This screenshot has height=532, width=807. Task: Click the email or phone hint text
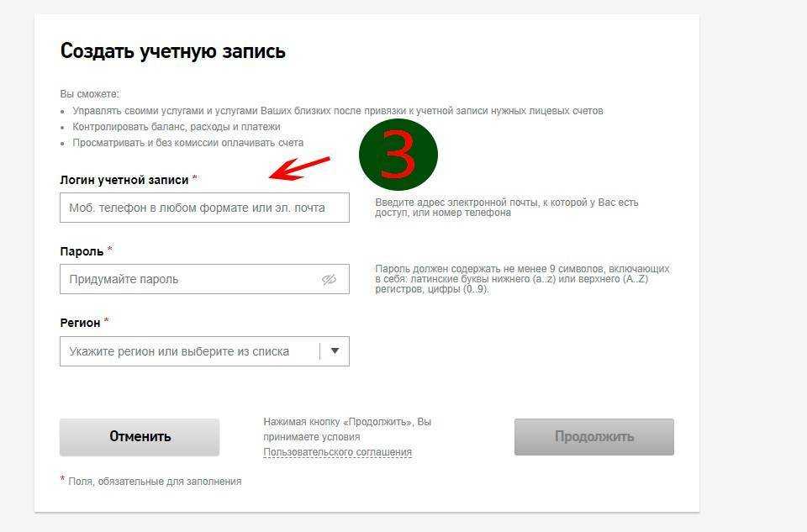506,208
